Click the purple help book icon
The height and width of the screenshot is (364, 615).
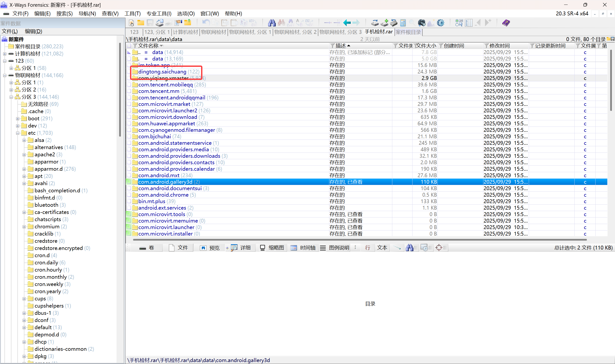coord(506,23)
